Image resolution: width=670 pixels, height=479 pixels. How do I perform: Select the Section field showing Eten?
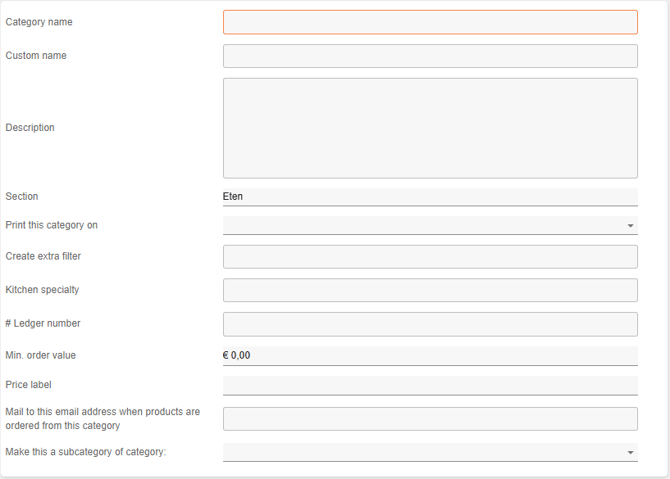coord(430,197)
